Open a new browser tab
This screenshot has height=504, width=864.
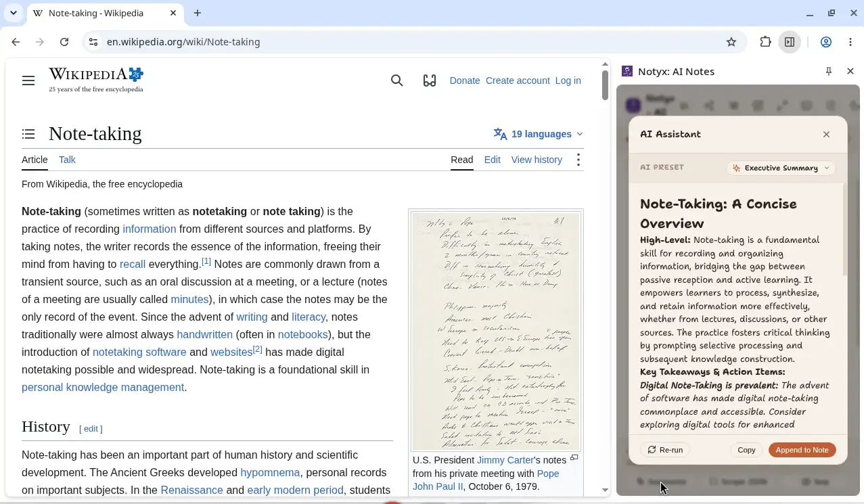198,13
